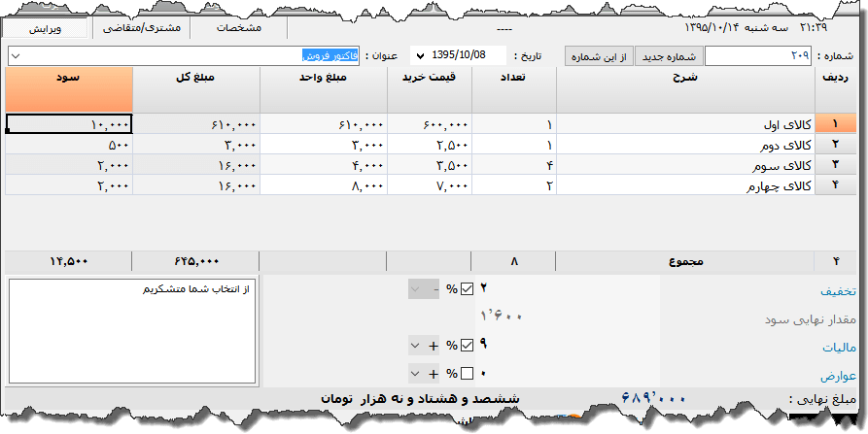Switch to the ویرایش tab
Image resolution: width=868 pixels, height=434 pixels.
(x=46, y=28)
